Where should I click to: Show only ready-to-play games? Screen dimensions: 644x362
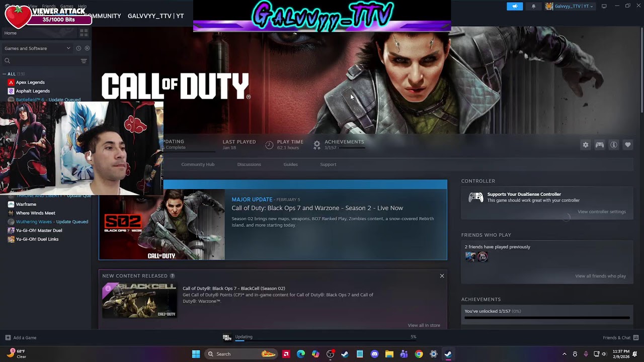pos(87,48)
